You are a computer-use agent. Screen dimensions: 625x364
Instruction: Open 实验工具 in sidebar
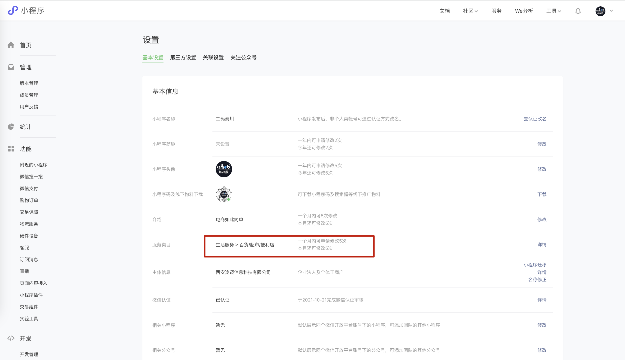point(29,318)
